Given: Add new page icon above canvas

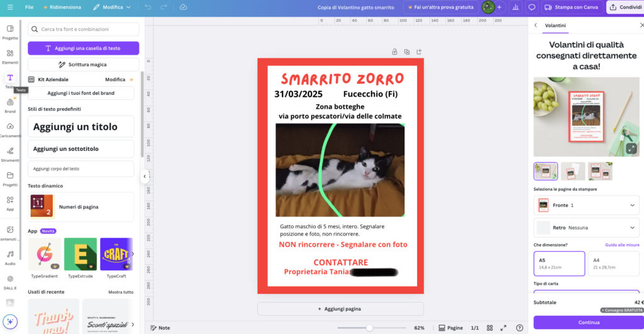Looking at the screenshot, I should (x=419, y=52).
